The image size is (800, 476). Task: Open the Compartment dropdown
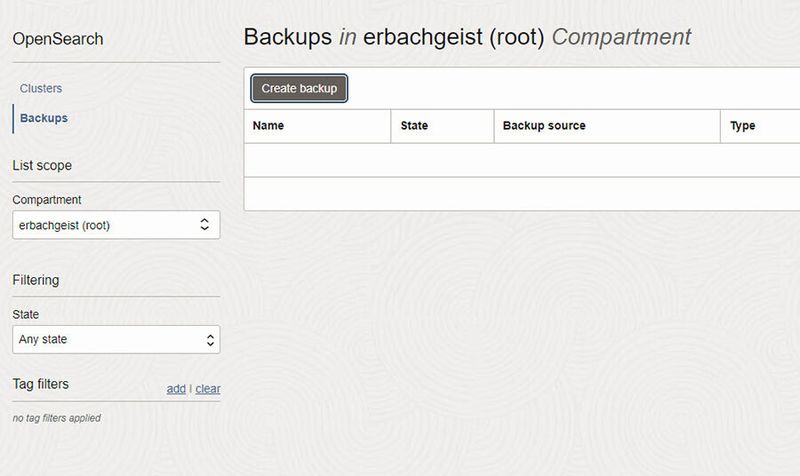tap(116, 225)
